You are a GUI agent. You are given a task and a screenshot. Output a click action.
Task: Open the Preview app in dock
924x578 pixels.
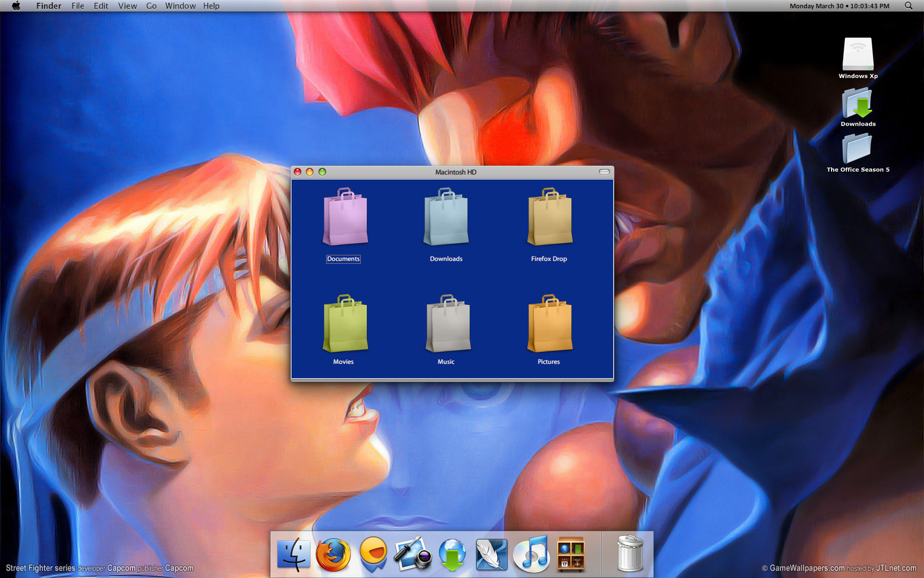(413, 554)
